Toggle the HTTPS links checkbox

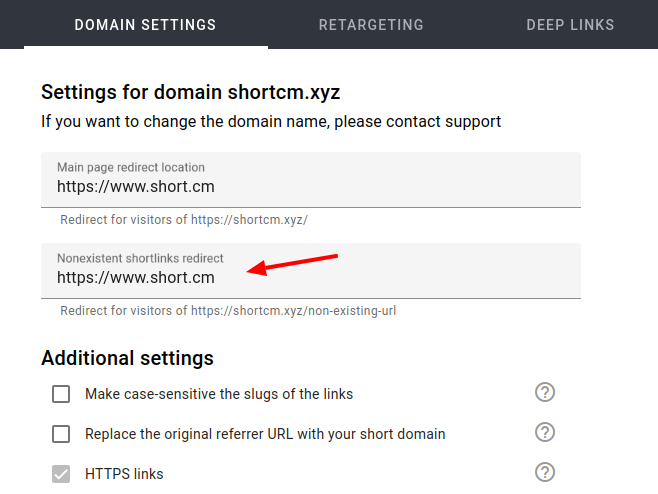coord(61,474)
